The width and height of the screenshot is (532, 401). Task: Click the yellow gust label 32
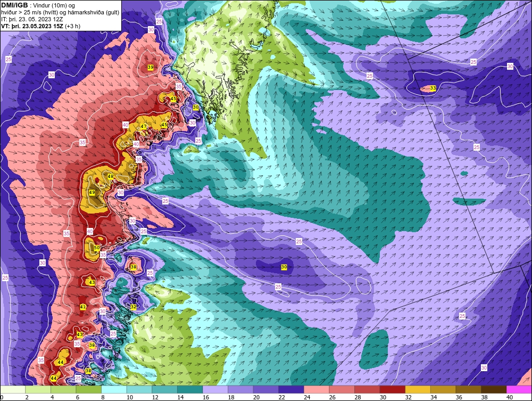click(x=134, y=307)
